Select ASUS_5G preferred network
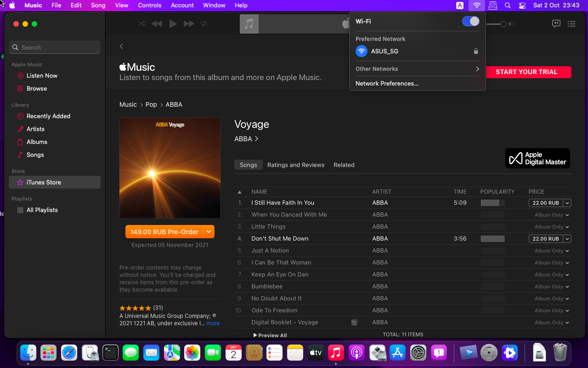The width and height of the screenshot is (588, 368). click(x=417, y=51)
